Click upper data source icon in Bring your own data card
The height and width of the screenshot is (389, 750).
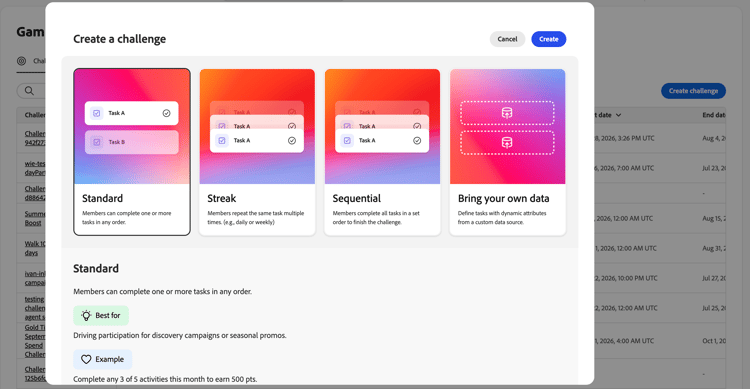point(507,113)
